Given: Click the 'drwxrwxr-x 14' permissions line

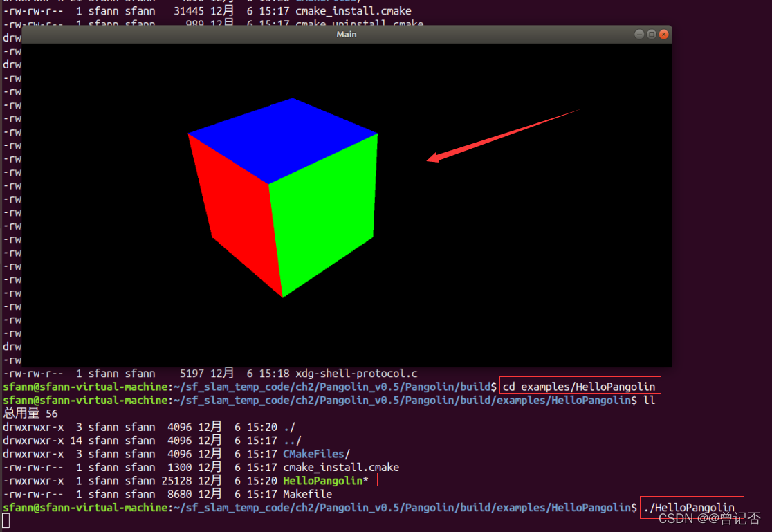Looking at the screenshot, I should click(43, 441).
